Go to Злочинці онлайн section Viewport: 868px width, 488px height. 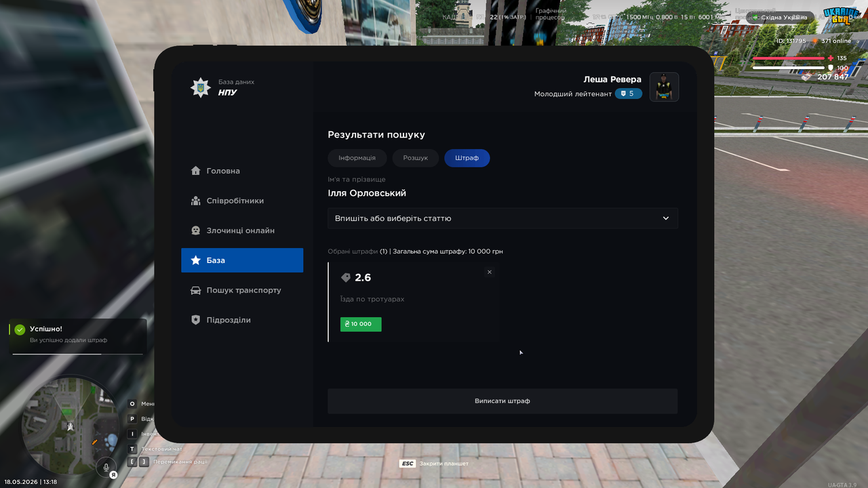[242, 230]
